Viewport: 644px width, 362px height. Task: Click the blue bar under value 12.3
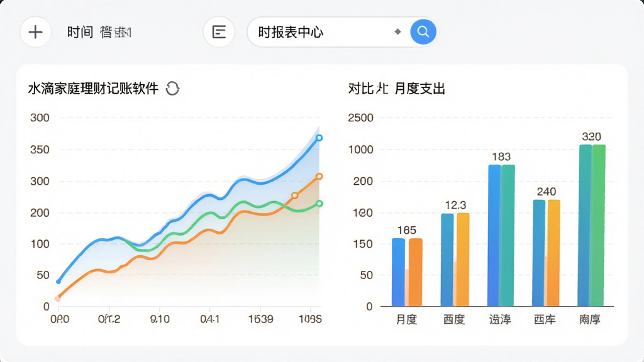(x=447, y=260)
